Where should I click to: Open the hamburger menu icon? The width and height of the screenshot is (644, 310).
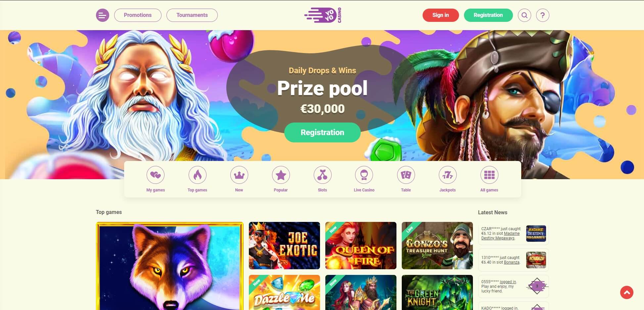[x=103, y=15]
